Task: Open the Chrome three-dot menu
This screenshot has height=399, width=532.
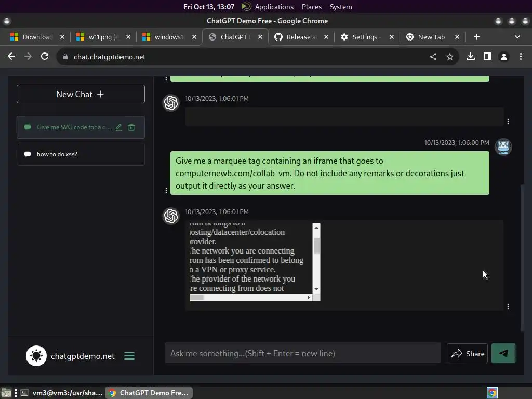Action: click(521, 56)
